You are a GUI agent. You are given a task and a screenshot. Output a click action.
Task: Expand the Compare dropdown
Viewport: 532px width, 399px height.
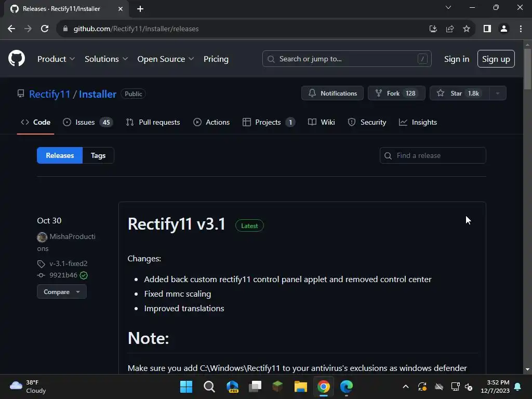pyautogui.click(x=62, y=292)
